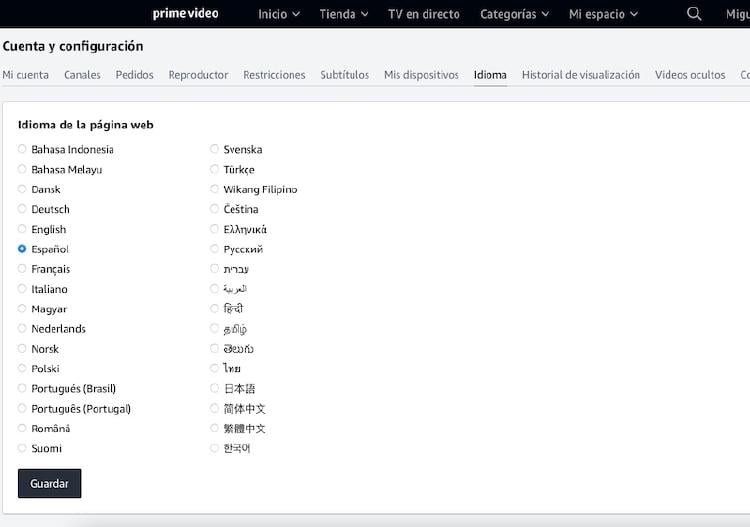The width and height of the screenshot is (750, 527).
Task: Open the Historial de visualización tab
Action: [x=580, y=75]
